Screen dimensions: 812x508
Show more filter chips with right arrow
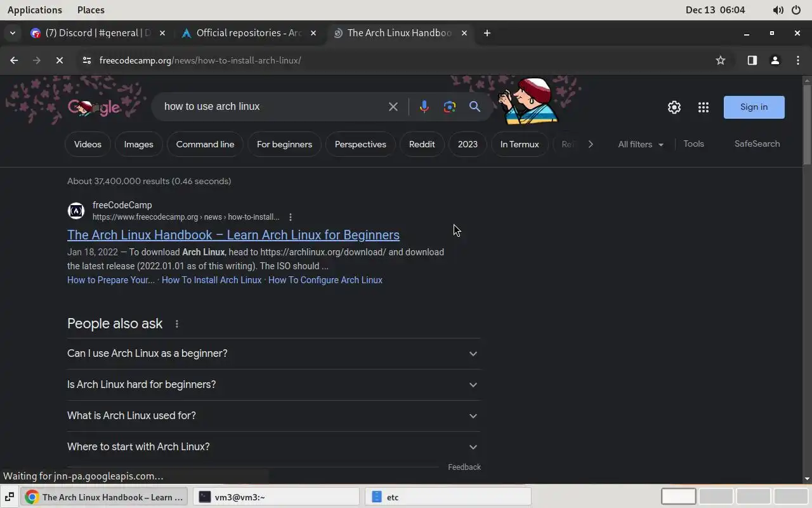click(x=591, y=144)
